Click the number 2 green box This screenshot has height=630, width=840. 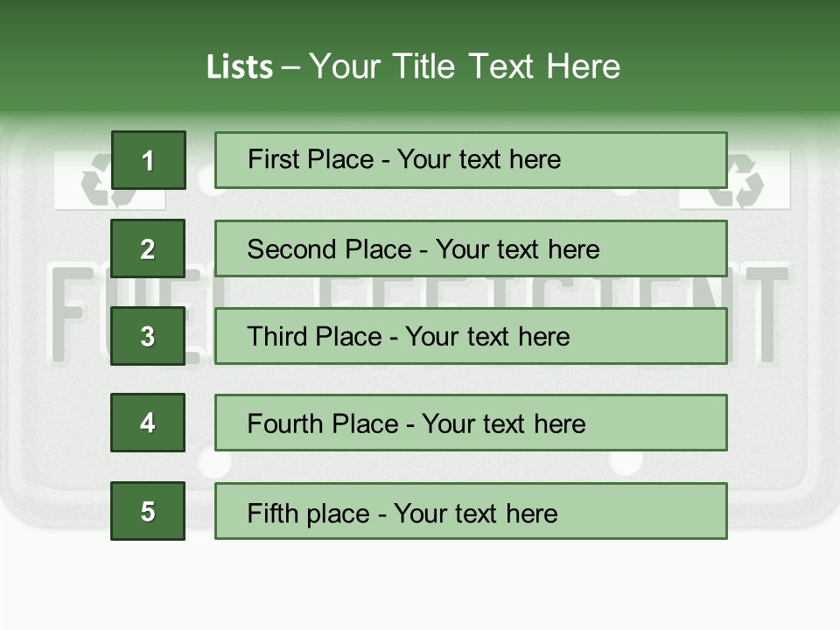point(148,248)
